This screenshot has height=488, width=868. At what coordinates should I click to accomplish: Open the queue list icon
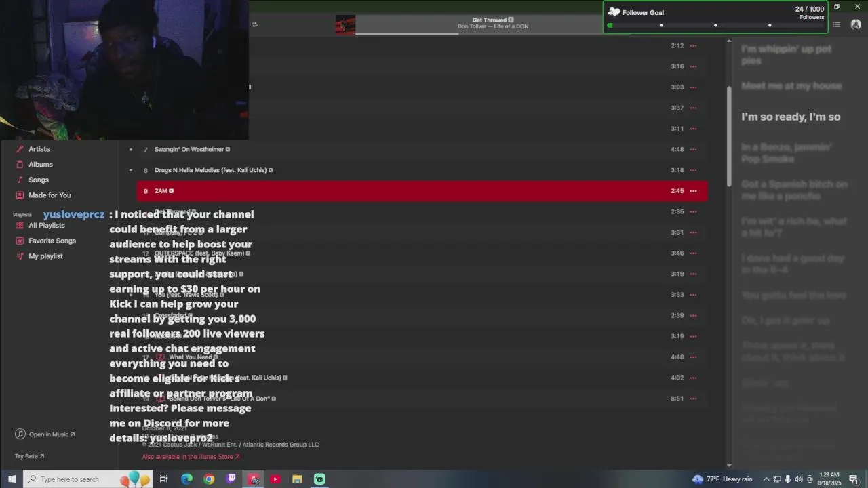(x=837, y=24)
